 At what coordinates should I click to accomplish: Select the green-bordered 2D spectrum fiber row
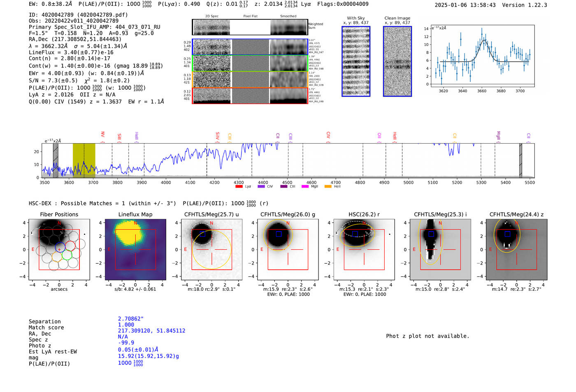click(x=250, y=63)
